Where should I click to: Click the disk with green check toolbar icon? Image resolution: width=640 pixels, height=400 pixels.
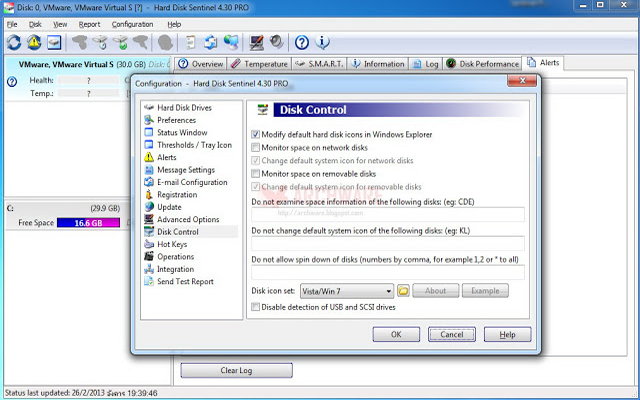pyautogui.click(x=120, y=42)
